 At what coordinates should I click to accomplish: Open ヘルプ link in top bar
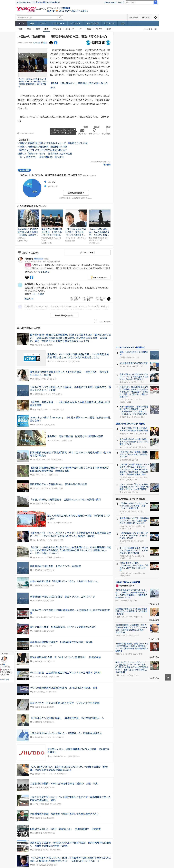click(121, 2)
